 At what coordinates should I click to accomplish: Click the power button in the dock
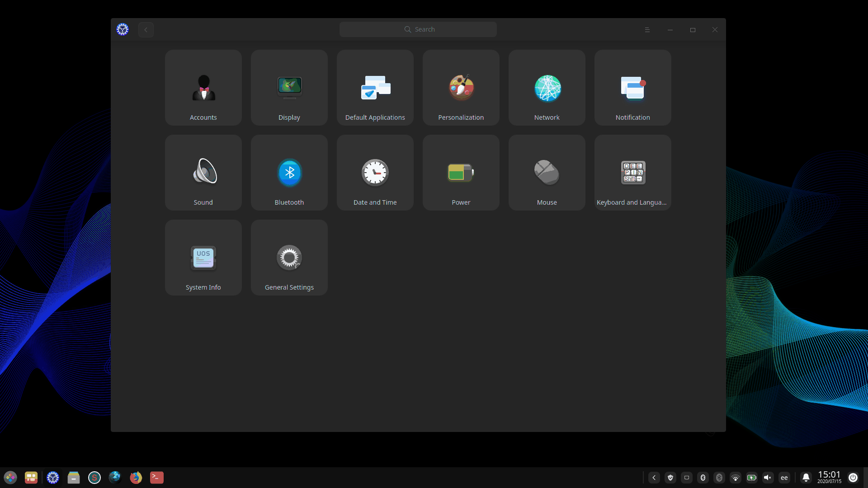[x=853, y=478]
